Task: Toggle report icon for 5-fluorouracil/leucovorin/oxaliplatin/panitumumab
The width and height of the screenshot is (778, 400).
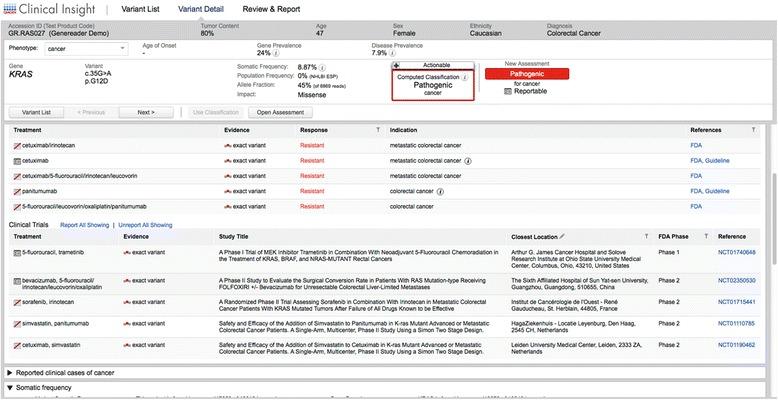Action: pos(17,206)
